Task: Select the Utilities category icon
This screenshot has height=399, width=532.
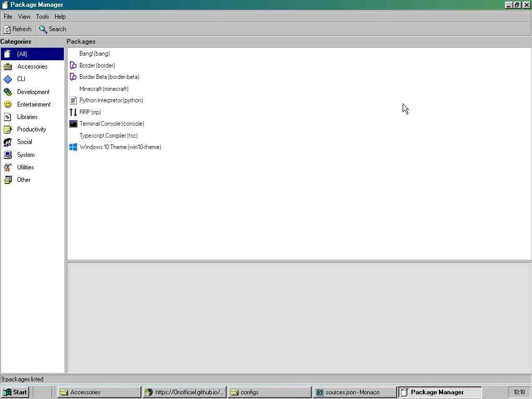Action: (x=7, y=167)
